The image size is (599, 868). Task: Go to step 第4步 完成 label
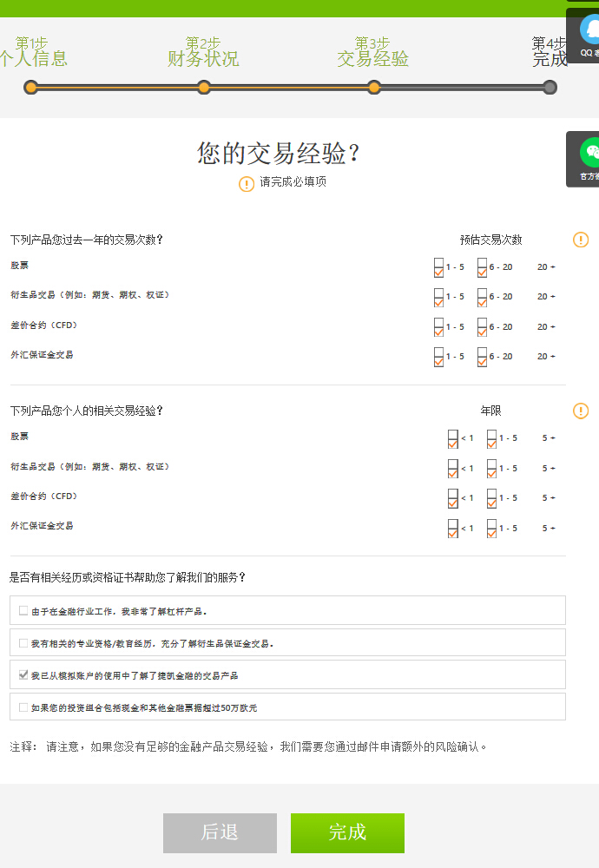click(x=550, y=51)
